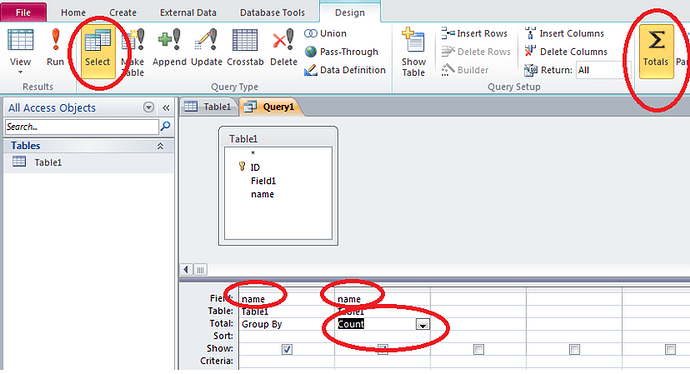Click the Data Definition button

coord(345,70)
